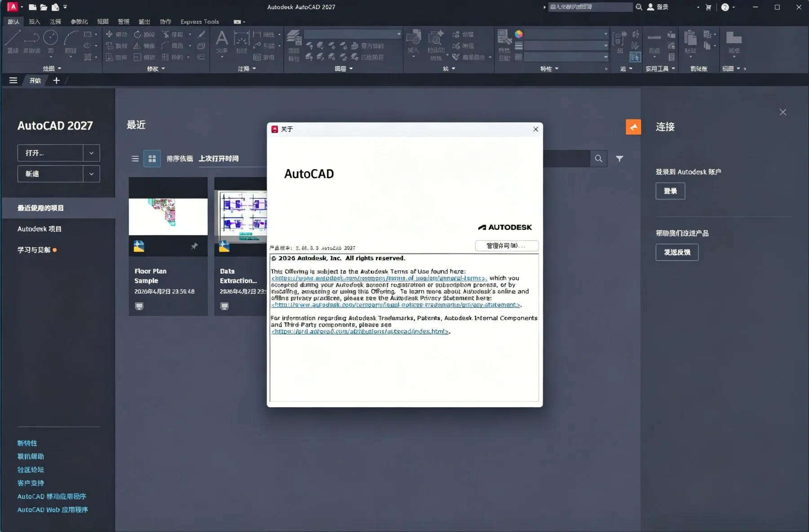Image resolution: width=809 pixels, height=532 pixels.
Task: Open the Floor Plan Sample thumbnail
Action: [168, 217]
